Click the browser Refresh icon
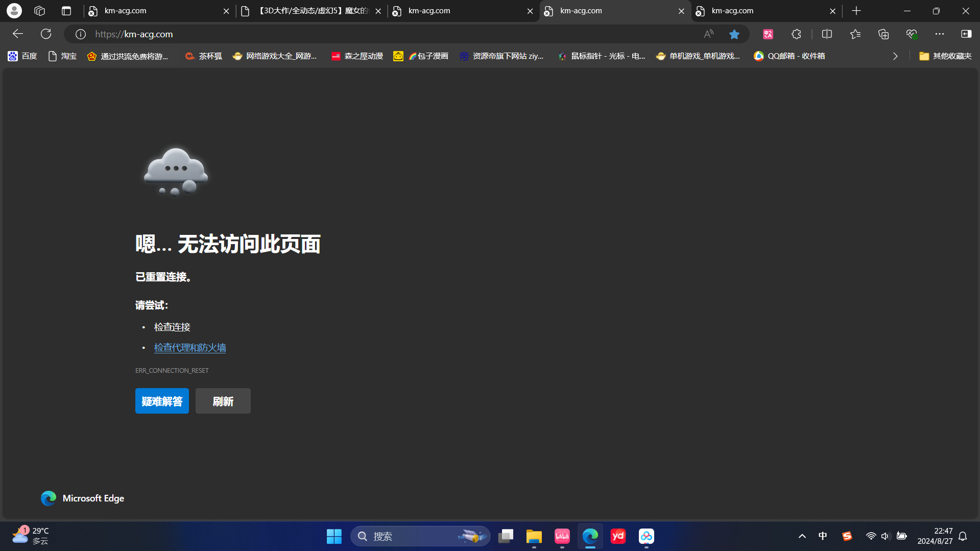Image resolution: width=980 pixels, height=551 pixels. [x=46, y=34]
